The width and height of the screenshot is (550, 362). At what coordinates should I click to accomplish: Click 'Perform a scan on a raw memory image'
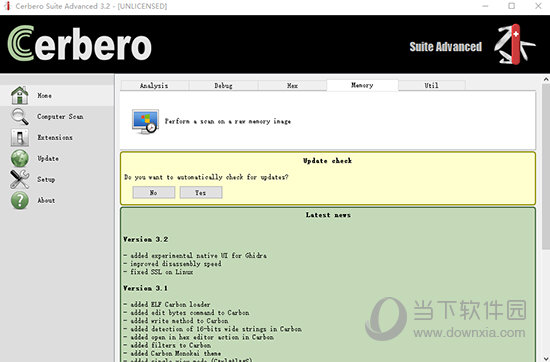click(228, 121)
